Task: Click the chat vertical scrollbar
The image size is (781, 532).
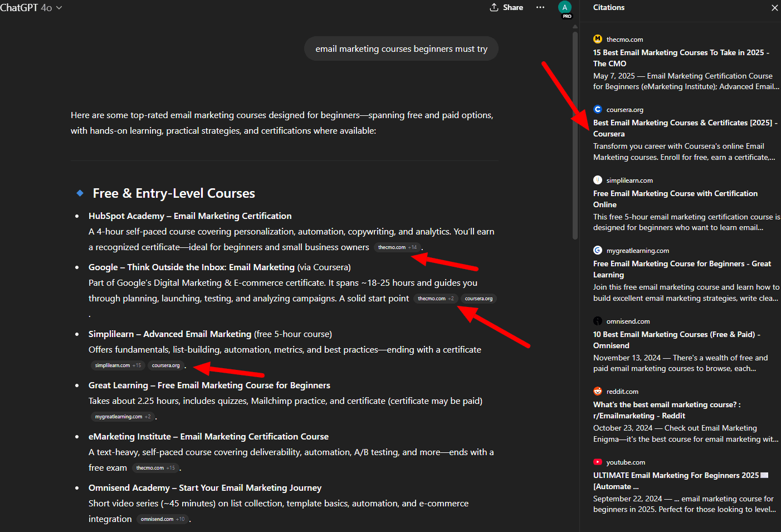Action: (x=575, y=136)
